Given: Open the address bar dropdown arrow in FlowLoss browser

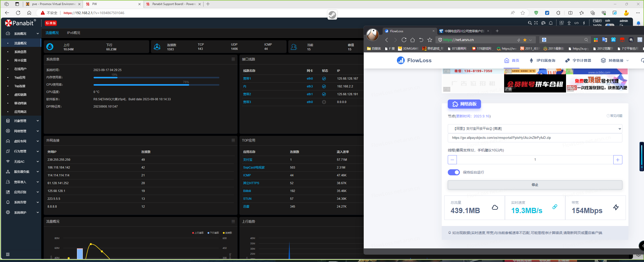Looking at the screenshot, I should pyautogui.click(x=531, y=40).
